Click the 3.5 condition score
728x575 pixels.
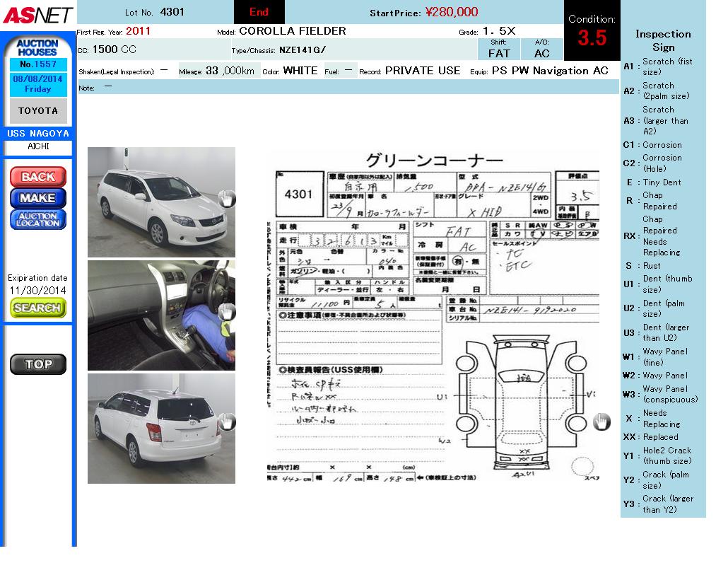point(592,38)
